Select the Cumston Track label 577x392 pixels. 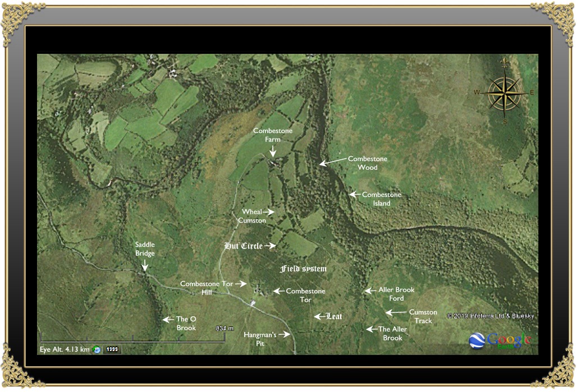click(423, 316)
